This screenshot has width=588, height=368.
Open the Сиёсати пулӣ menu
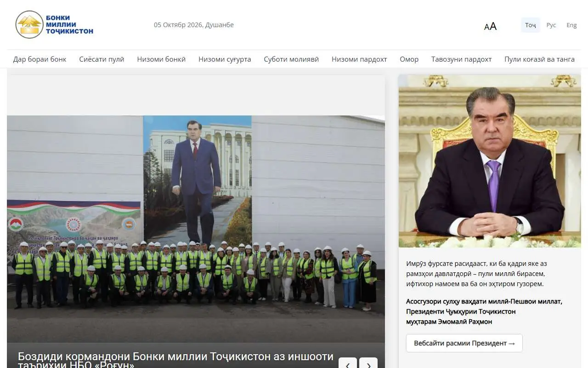point(102,59)
